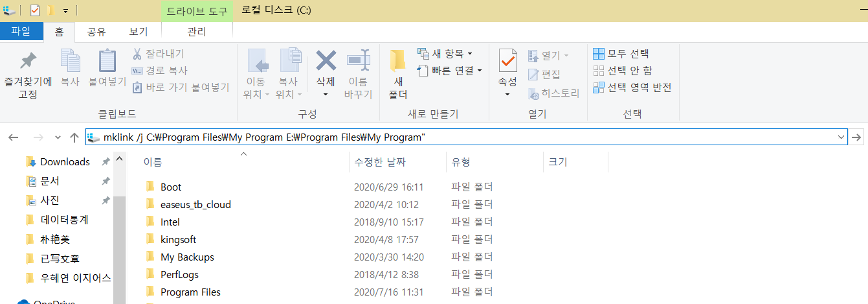Create a New folder (새 폴더)

(x=397, y=75)
